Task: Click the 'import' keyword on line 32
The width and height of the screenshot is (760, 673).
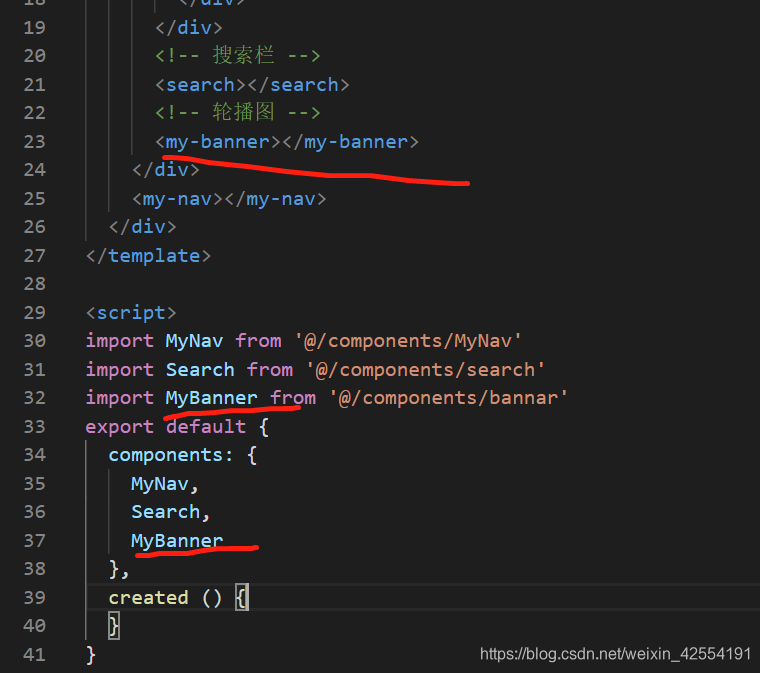Action: [x=120, y=398]
